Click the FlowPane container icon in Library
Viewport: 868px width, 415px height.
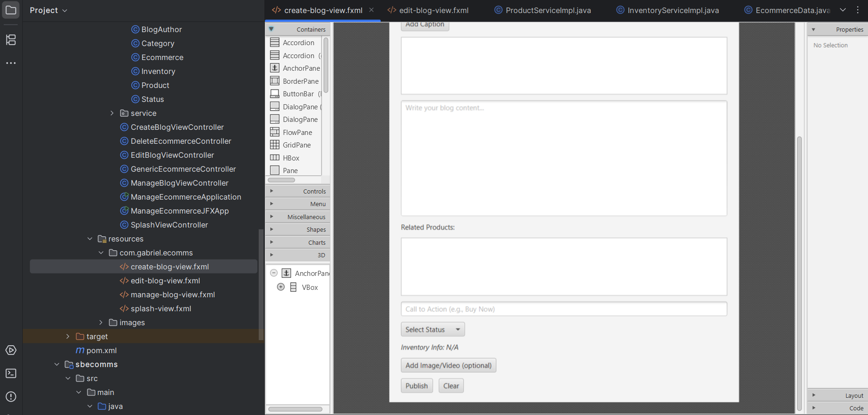click(275, 132)
